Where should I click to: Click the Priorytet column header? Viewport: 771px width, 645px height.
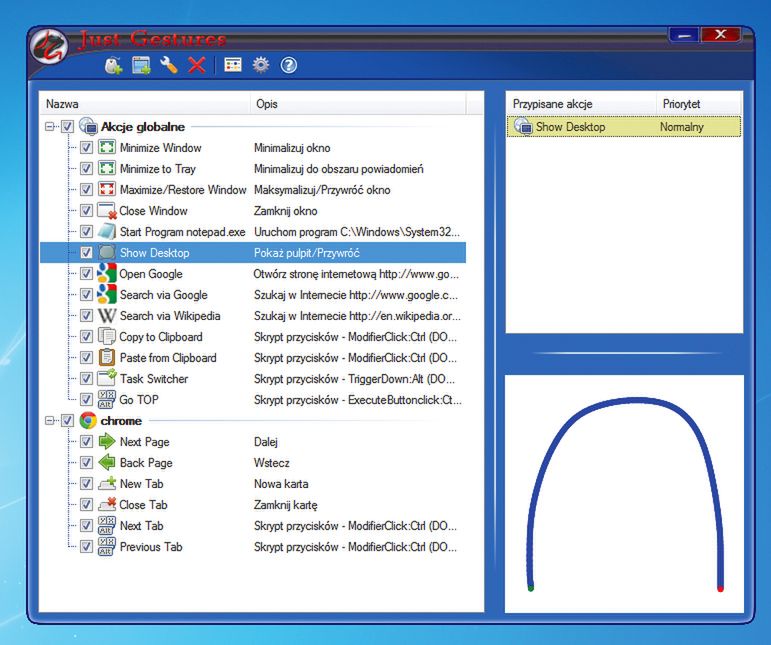pyautogui.click(x=681, y=104)
